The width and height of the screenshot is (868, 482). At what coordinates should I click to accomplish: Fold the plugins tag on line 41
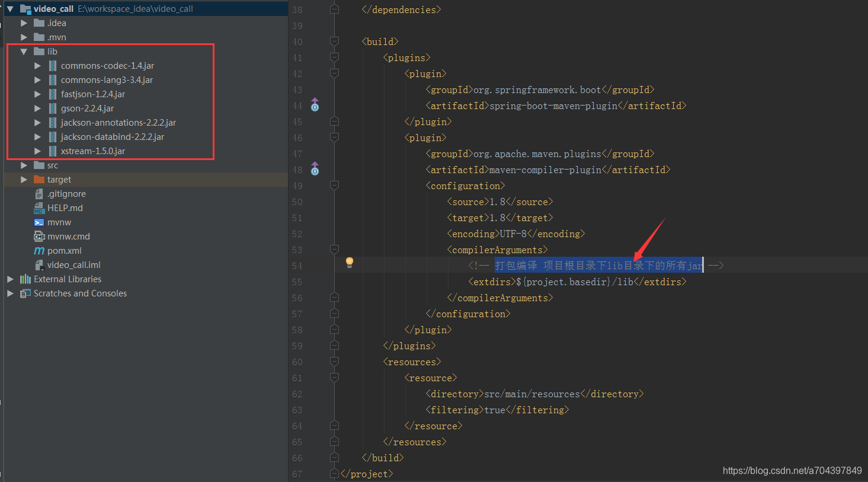(334, 58)
